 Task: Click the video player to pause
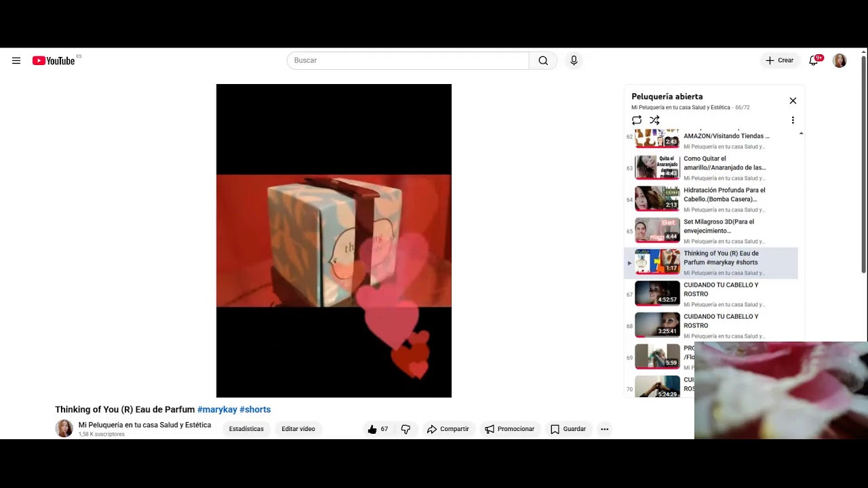pyautogui.click(x=334, y=241)
